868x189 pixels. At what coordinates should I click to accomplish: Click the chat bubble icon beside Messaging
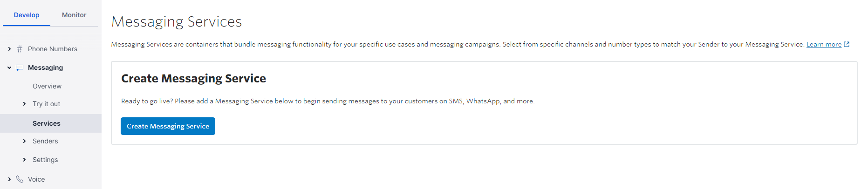coord(20,67)
